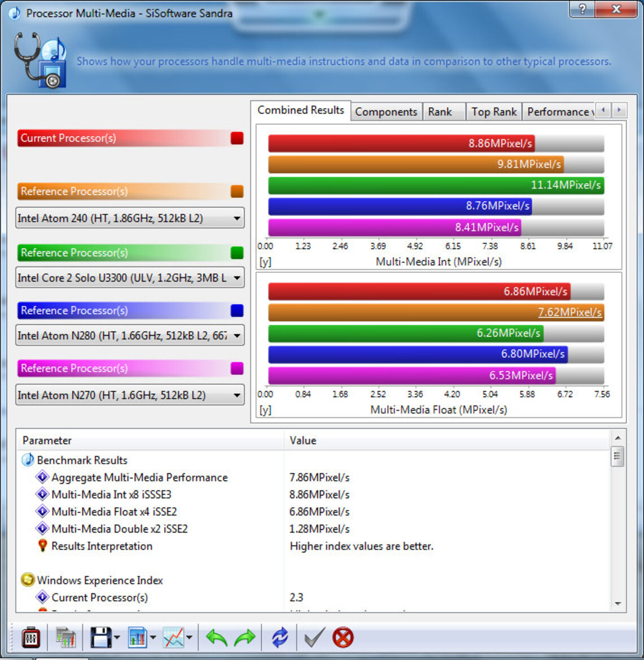
Task: Click the blue refresh arrows icon
Action: 280,637
